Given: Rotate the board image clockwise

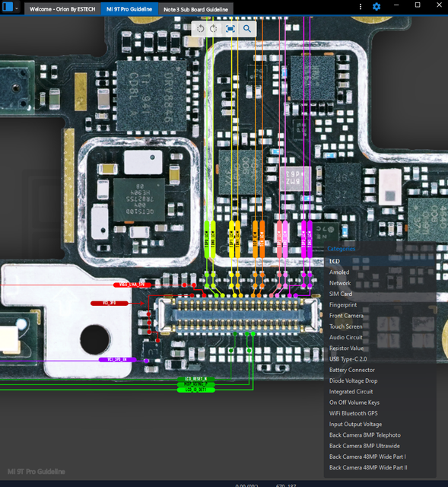Looking at the screenshot, I should click(214, 29).
